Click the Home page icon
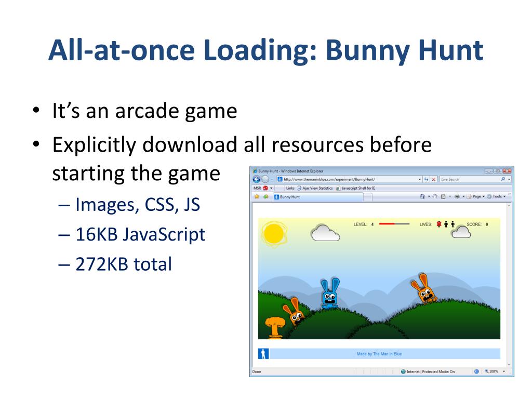 (x=422, y=196)
